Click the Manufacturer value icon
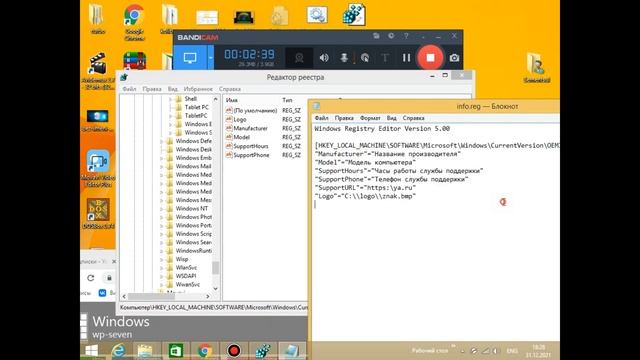 [229, 128]
